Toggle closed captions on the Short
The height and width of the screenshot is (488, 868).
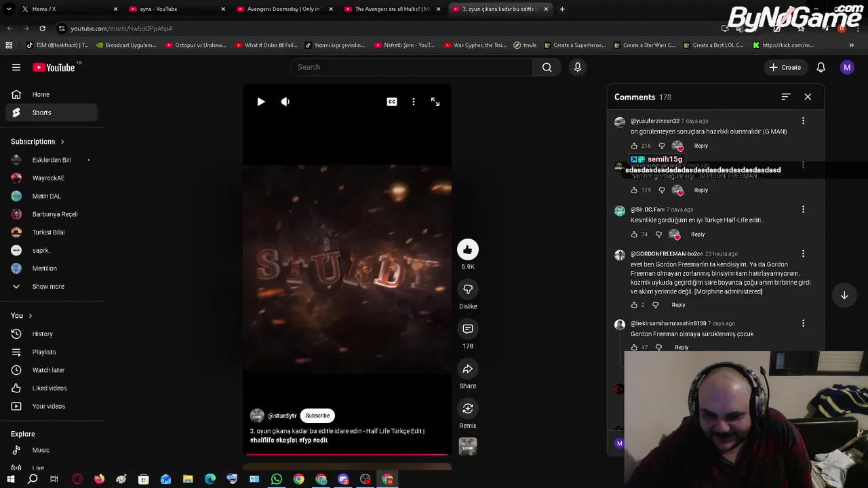[392, 102]
